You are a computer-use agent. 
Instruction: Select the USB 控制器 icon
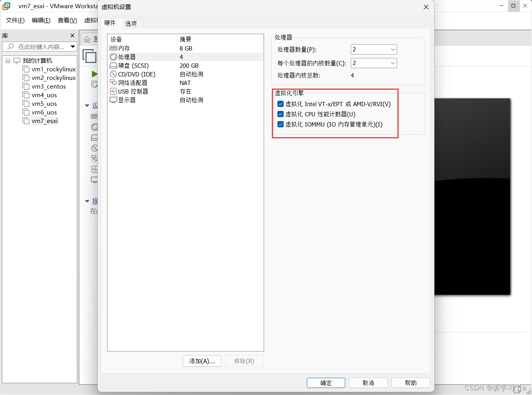pyautogui.click(x=113, y=91)
